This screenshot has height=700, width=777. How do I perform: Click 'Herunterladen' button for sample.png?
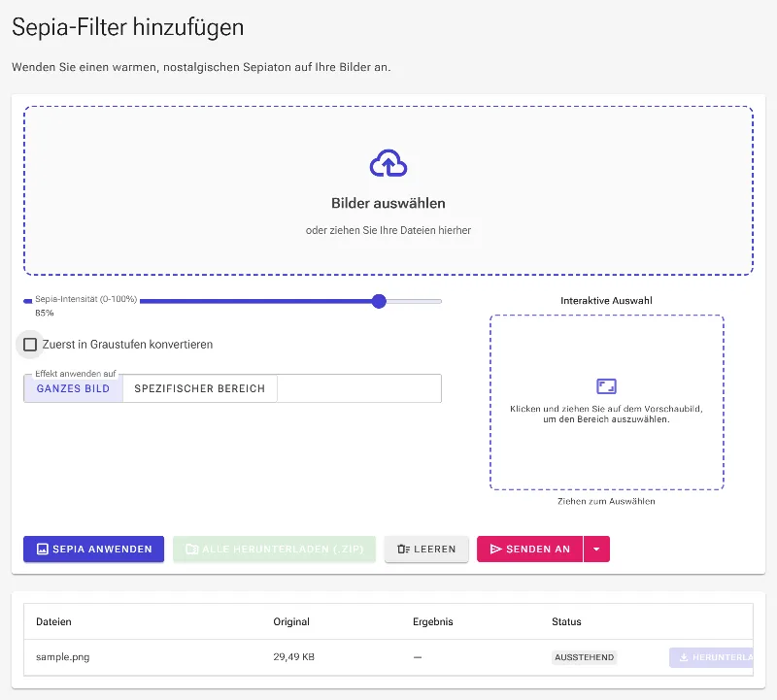point(711,657)
